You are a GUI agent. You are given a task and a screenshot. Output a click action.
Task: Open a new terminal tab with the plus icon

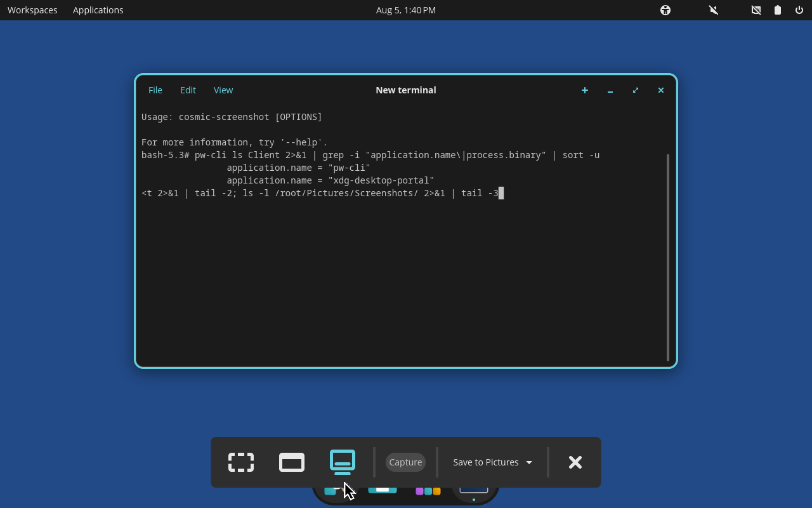[x=585, y=90]
